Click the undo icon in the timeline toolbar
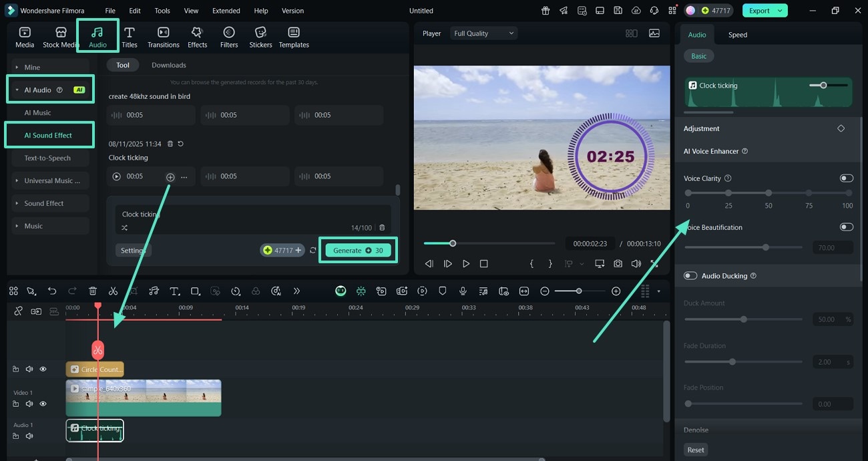 pos(52,291)
